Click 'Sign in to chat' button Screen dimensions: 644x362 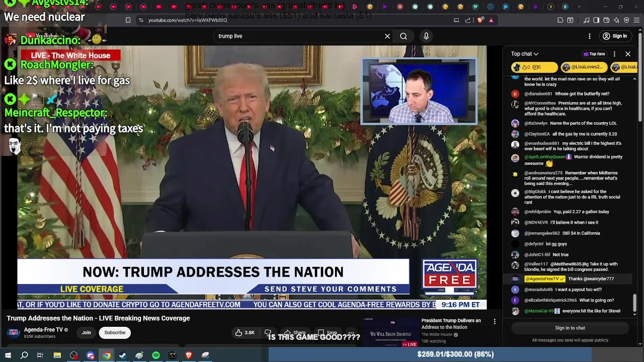point(570,328)
